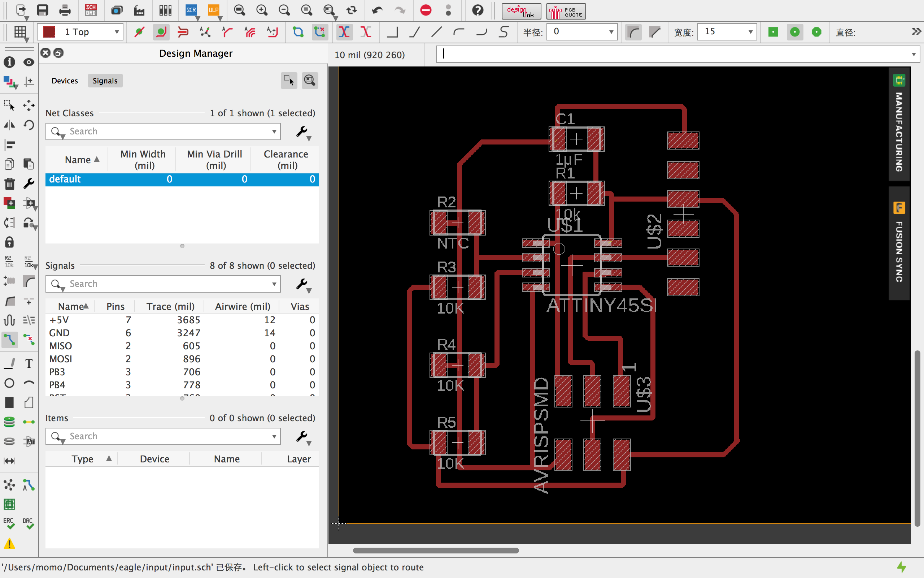Click the yellow warning Errors icon
Viewport: 924px width, 578px height.
pos(9,544)
